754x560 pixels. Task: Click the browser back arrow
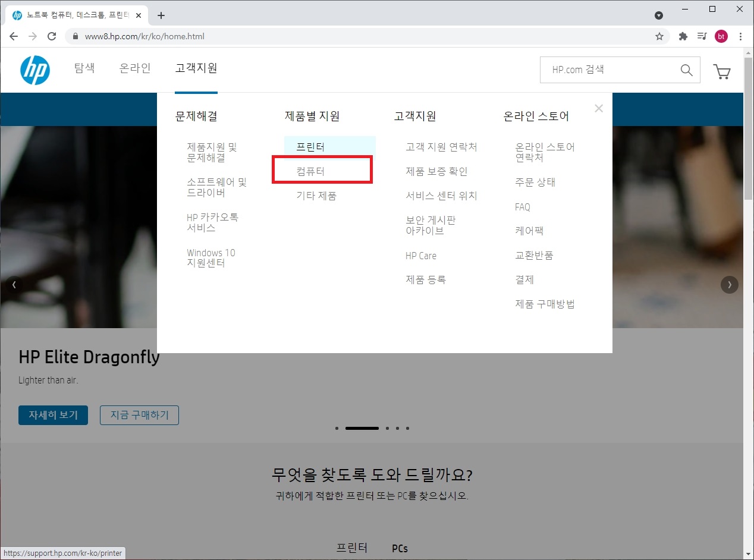[13, 36]
